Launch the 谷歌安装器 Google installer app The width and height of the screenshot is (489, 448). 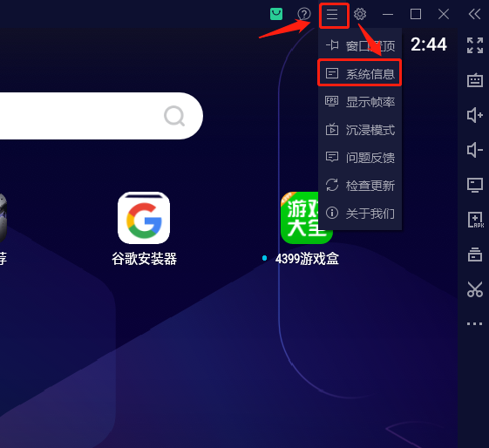point(144,229)
